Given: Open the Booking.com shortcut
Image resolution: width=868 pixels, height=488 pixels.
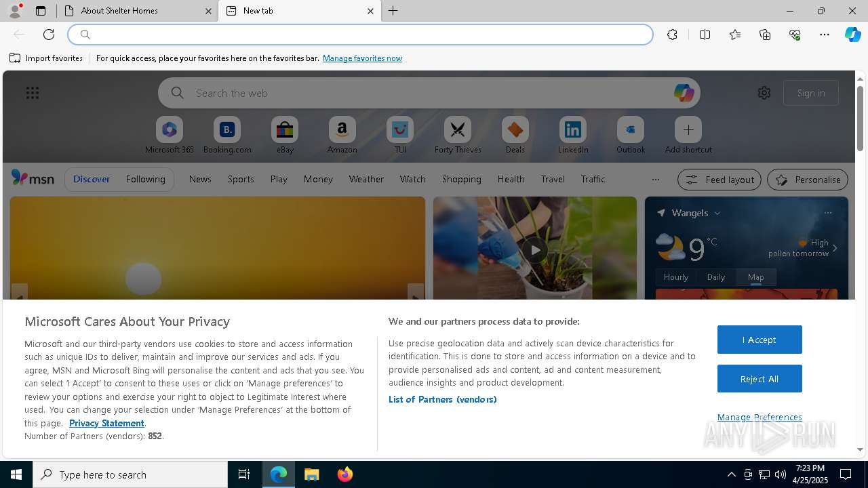Looking at the screenshot, I should [x=227, y=135].
